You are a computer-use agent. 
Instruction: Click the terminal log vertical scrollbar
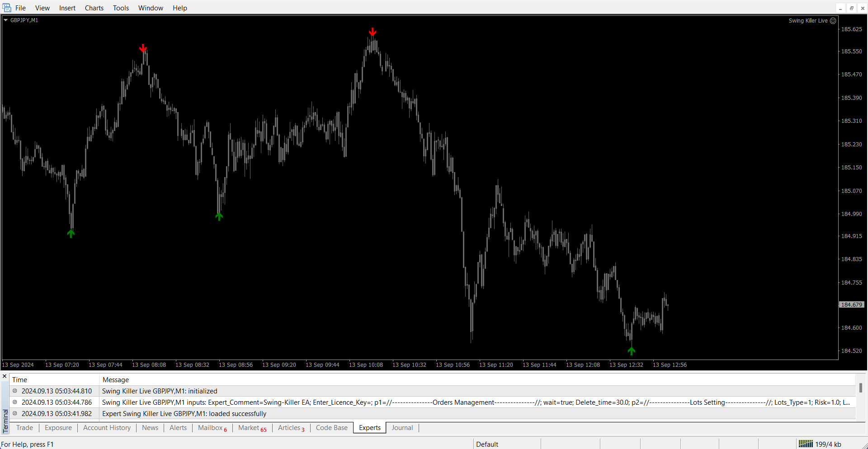(x=860, y=388)
